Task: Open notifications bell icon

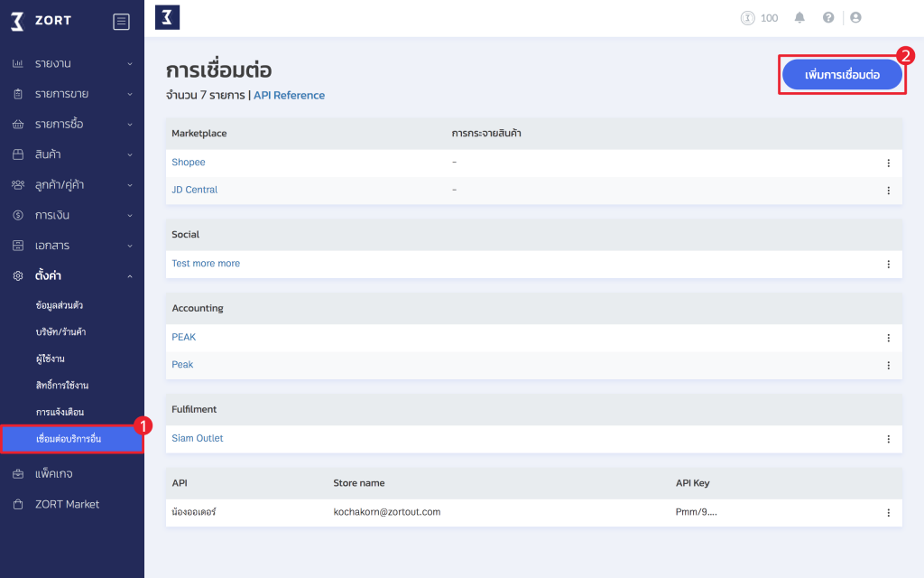Action: (x=799, y=18)
